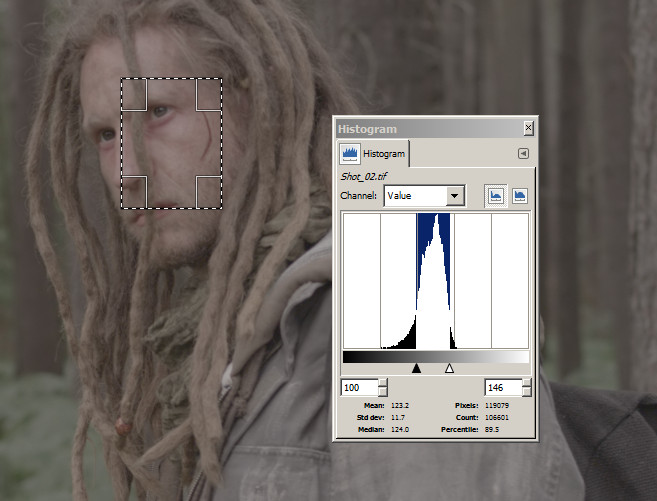Close the Histogram dialog

tap(528, 129)
